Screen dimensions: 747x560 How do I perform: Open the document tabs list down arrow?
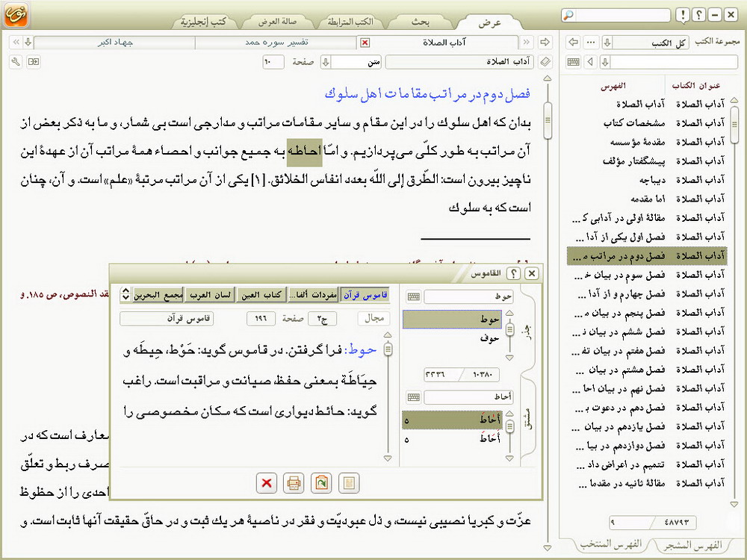coord(28,43)
